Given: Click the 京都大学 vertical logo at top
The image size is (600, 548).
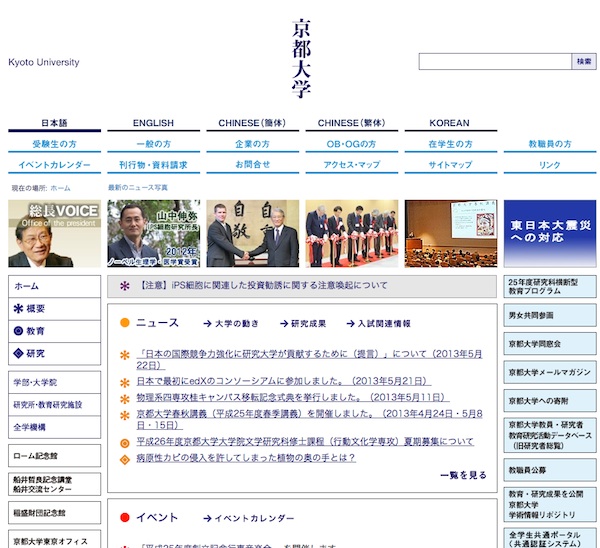Looking at the screenshot, I should click(302, 58).
